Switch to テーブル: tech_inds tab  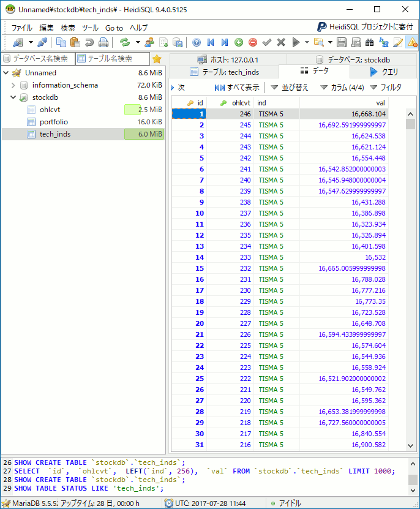pyautogui.click(x=224, y=72)
